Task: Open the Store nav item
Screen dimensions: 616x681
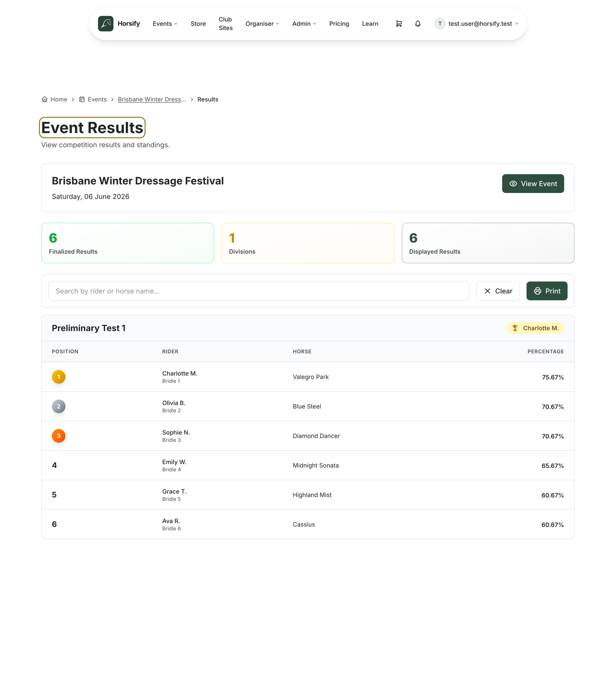Action: (198, 24)
